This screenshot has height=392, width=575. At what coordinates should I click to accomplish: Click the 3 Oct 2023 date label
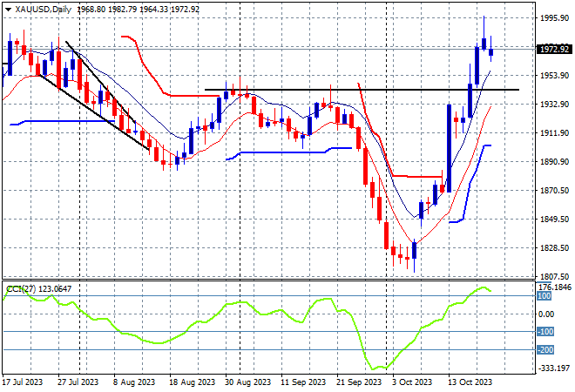(x=410, y=382)
